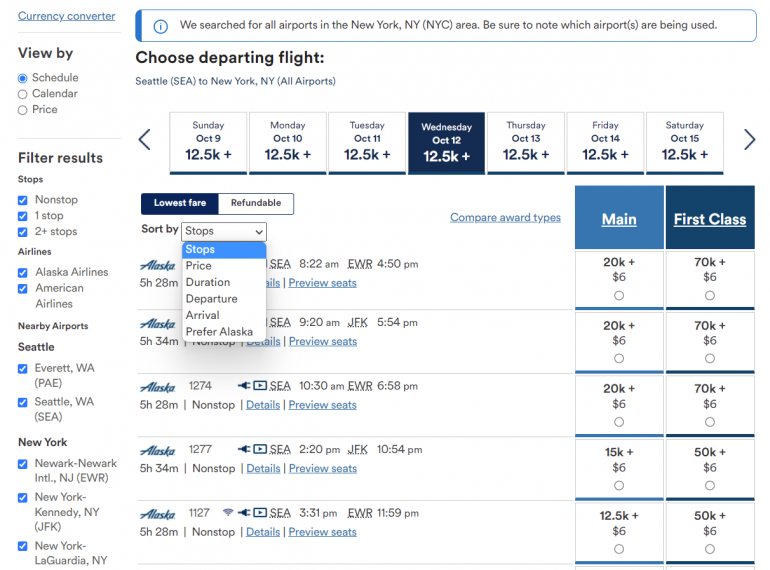770x570 pixels.
Task: Open the Compare award types link
Action: (505, 218)
